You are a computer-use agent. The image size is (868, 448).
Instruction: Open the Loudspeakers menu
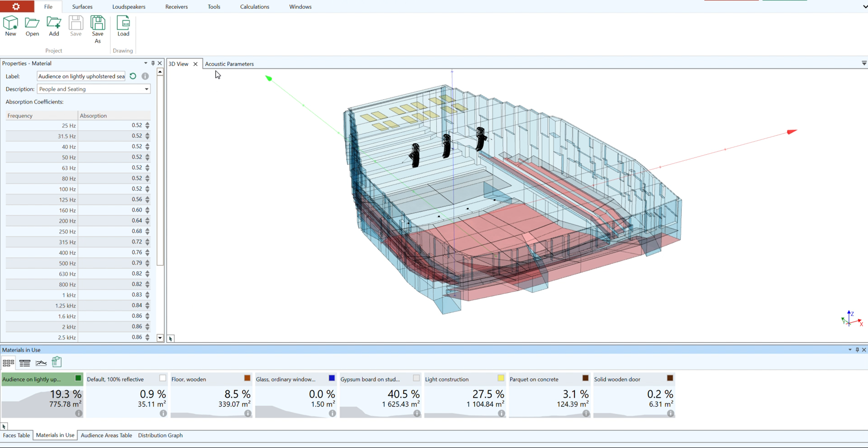(129, 6)
